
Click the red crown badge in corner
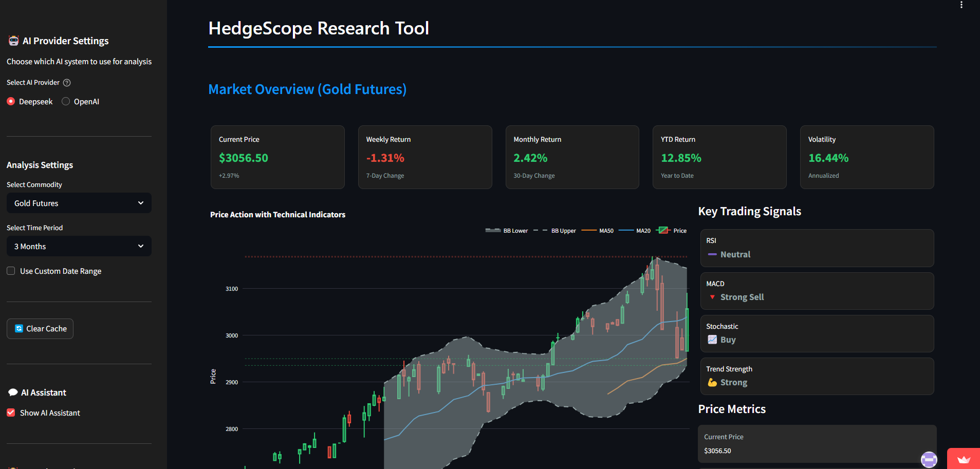[x=964, y=459]
